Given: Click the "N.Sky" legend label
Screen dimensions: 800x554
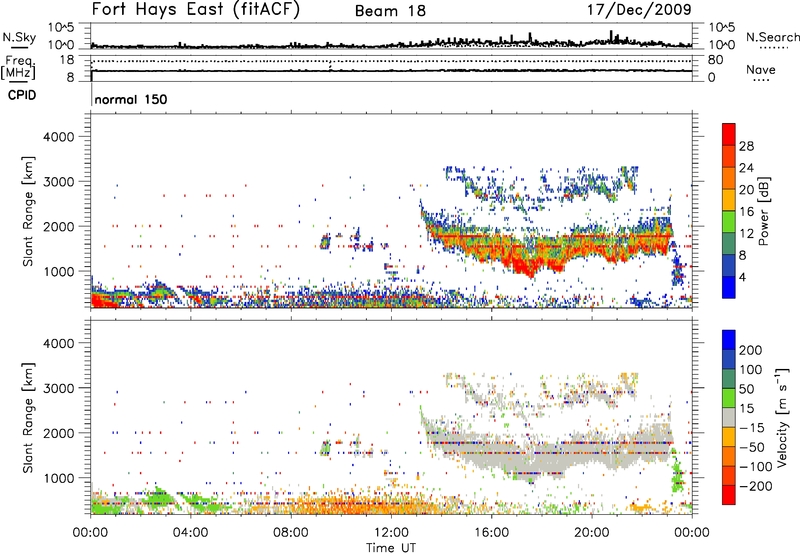Looking at the screenshot, I should pos(19,37).
